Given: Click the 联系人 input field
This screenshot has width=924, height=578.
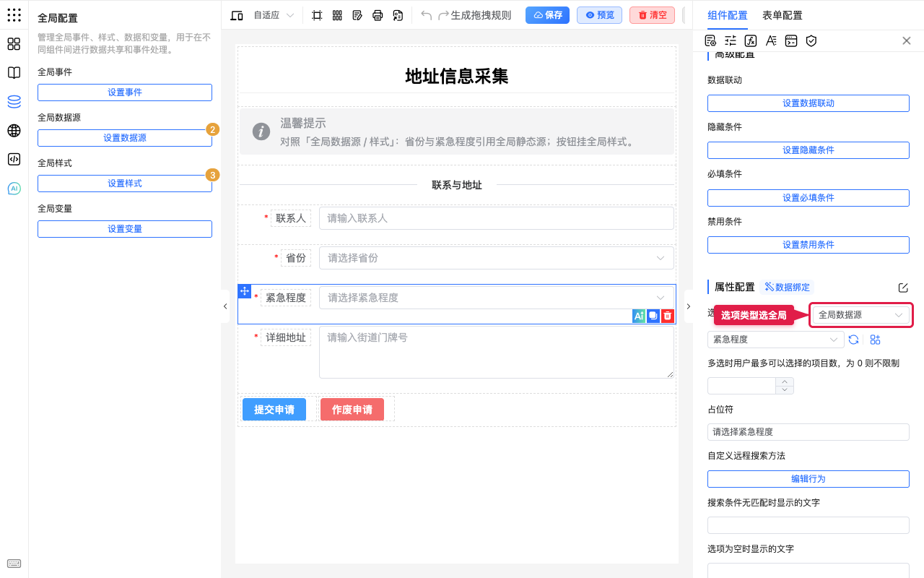Looking at the screenshot, I should pos(497,218).
